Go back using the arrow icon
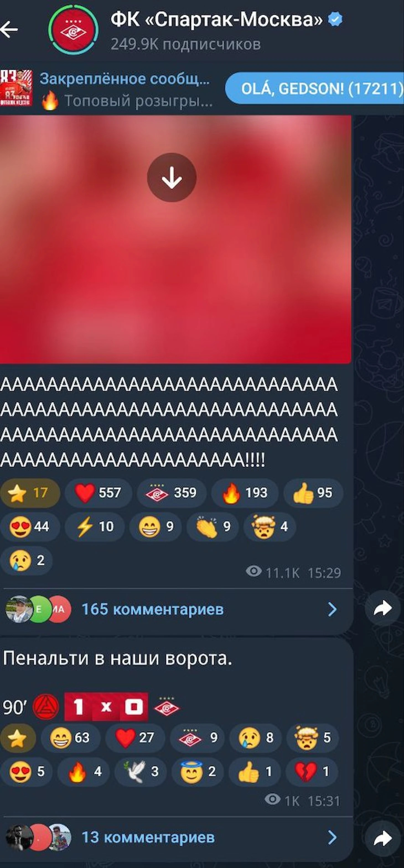 (x=9, y=30)
